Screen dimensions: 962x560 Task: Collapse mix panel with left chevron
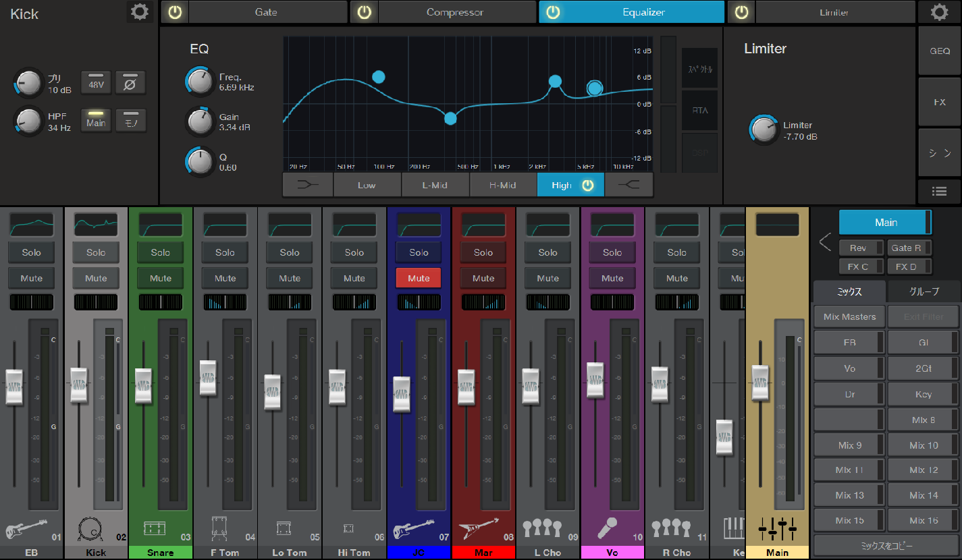coord(825,242)
